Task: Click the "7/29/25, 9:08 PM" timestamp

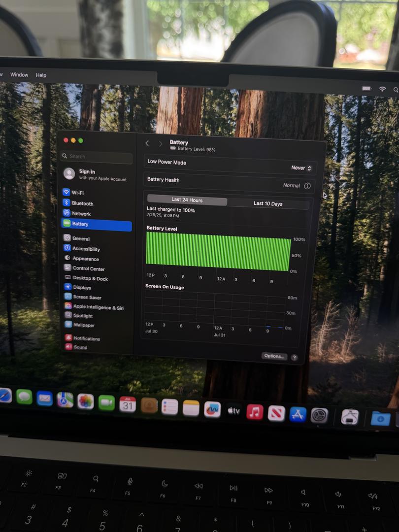Action: (x=163, y=215)
